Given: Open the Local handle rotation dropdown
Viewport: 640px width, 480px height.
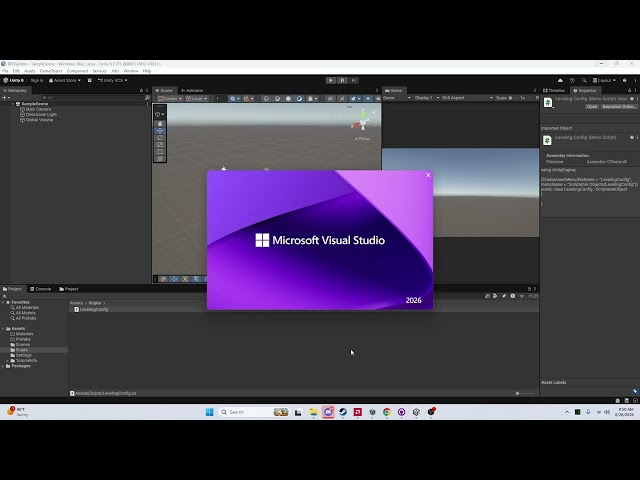Looking at the screenshot, I should click(x=197, y=98).
